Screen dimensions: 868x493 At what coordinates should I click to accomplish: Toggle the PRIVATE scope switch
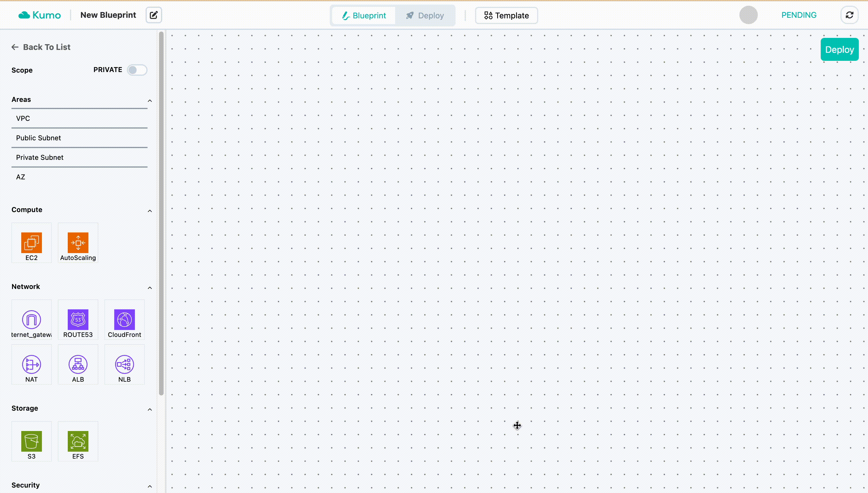point(137,70)
